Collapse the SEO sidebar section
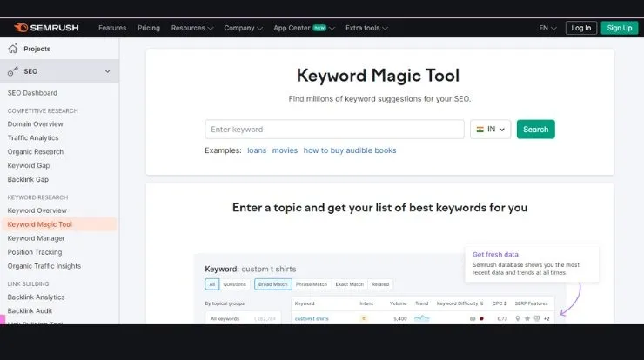 [108, 71]
